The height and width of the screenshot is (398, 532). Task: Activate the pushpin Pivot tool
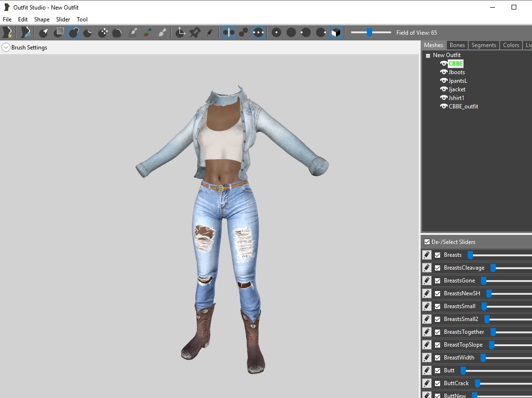(x=195, y=32)
